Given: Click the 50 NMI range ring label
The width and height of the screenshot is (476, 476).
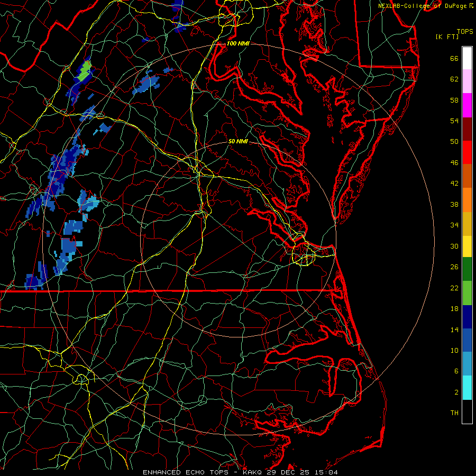Looking at the screenshot, I should click(x=238, y=141).
